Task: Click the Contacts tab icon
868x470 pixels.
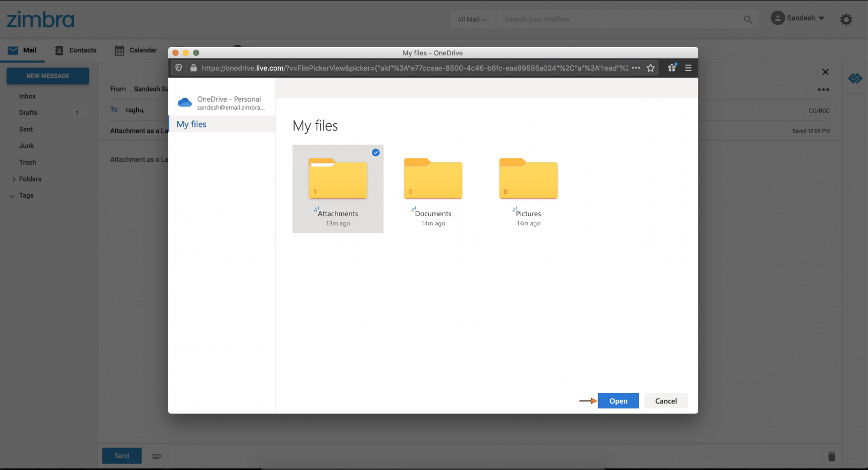Action: click(x=59, y=50)
